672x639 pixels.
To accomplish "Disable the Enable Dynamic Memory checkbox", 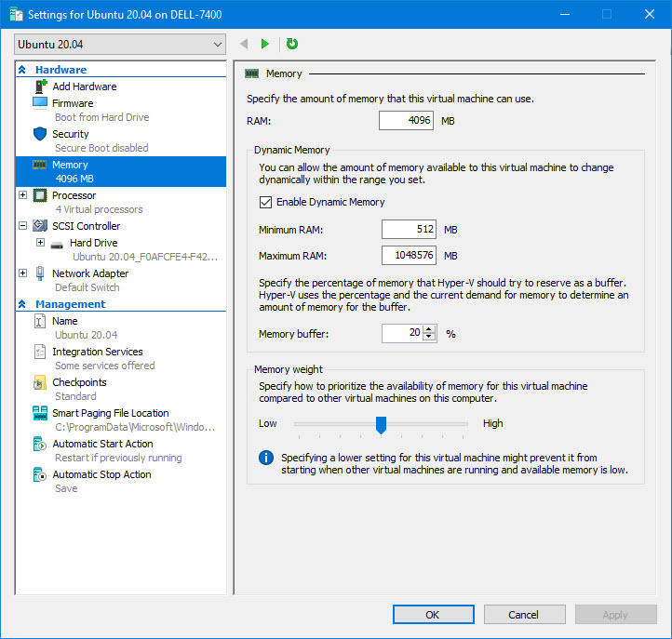I will click(265, 202).
